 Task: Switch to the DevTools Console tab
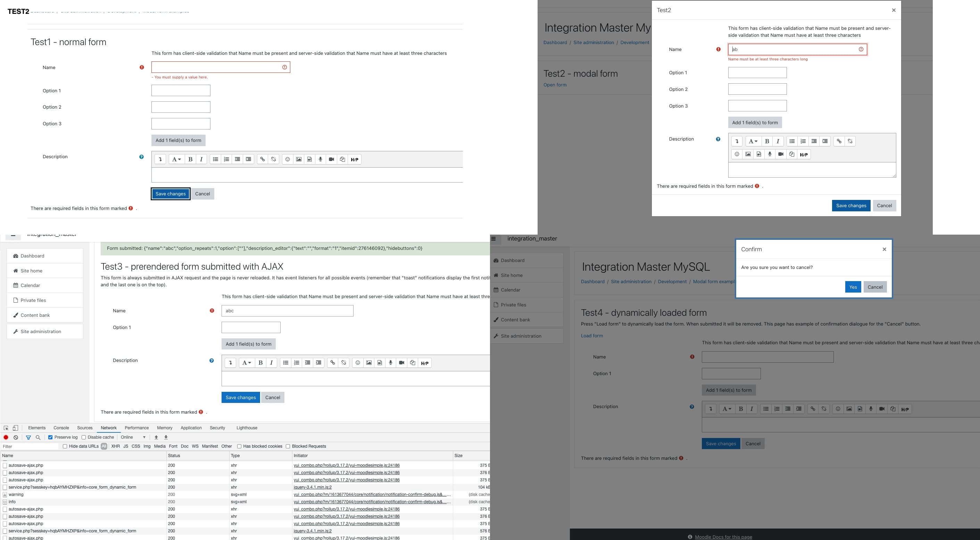[x=61, y=428]
